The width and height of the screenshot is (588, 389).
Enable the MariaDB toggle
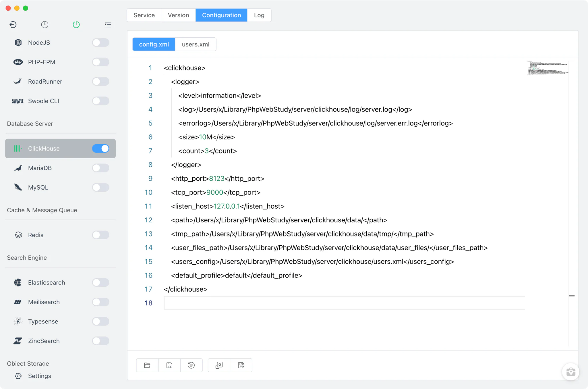pyautogui.click(x=100, y=168)
